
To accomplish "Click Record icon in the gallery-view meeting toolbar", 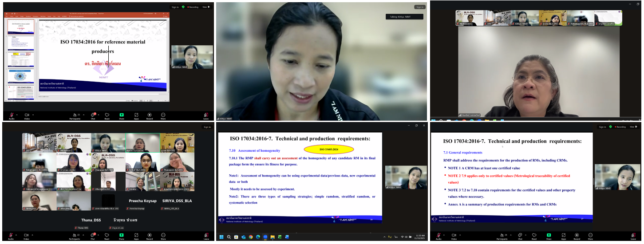I will pos(149,235).
